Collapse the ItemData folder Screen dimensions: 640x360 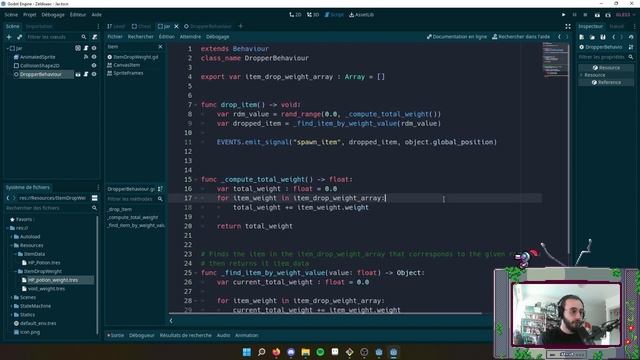(16, 254)
